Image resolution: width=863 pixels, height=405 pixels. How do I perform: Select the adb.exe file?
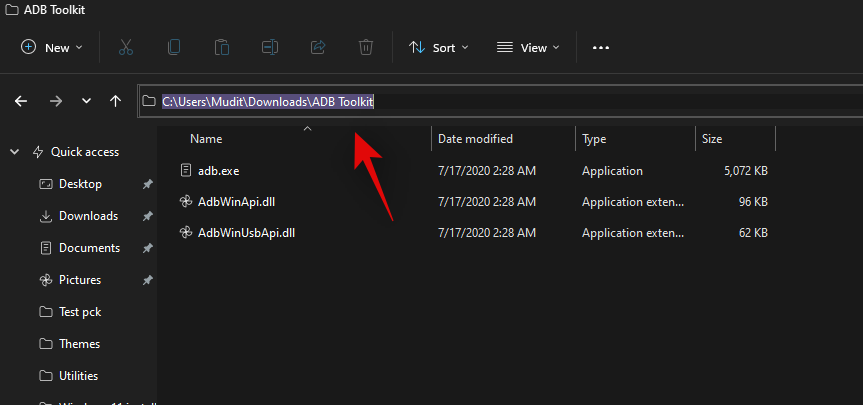[218, 171]
